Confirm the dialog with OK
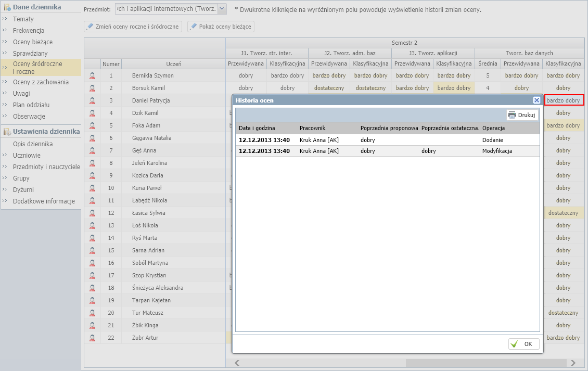 coord(524,344)
